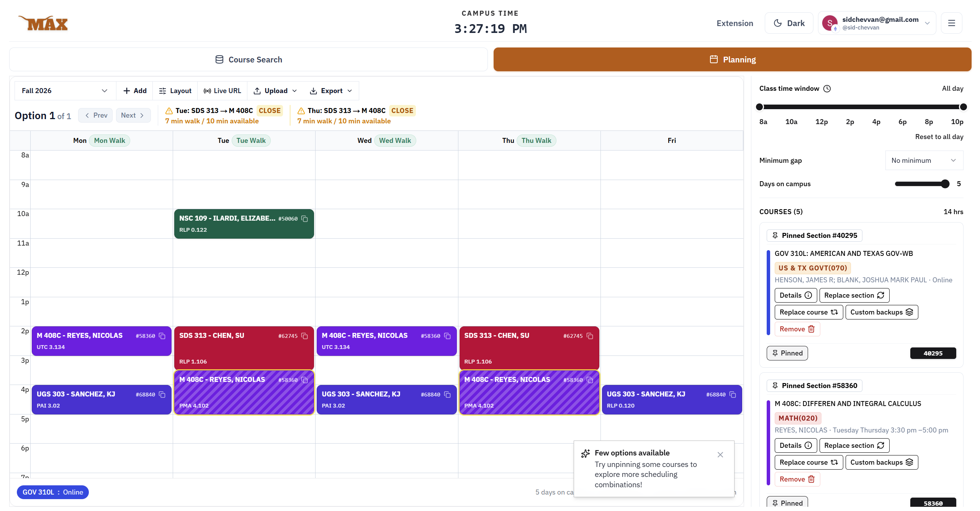Click class time window end handle at 10p
Viewport: 980px width, 511px height.
pos(963,107)
